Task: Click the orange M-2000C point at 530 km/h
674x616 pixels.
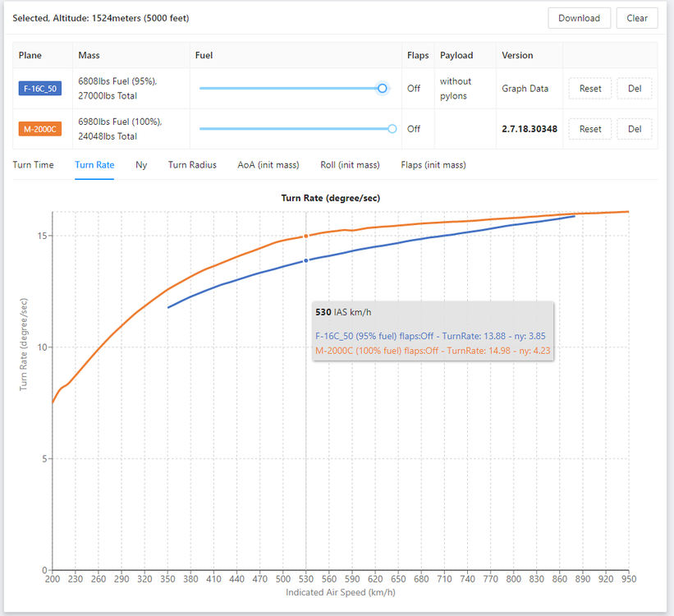Action: (x=306, y=236)
